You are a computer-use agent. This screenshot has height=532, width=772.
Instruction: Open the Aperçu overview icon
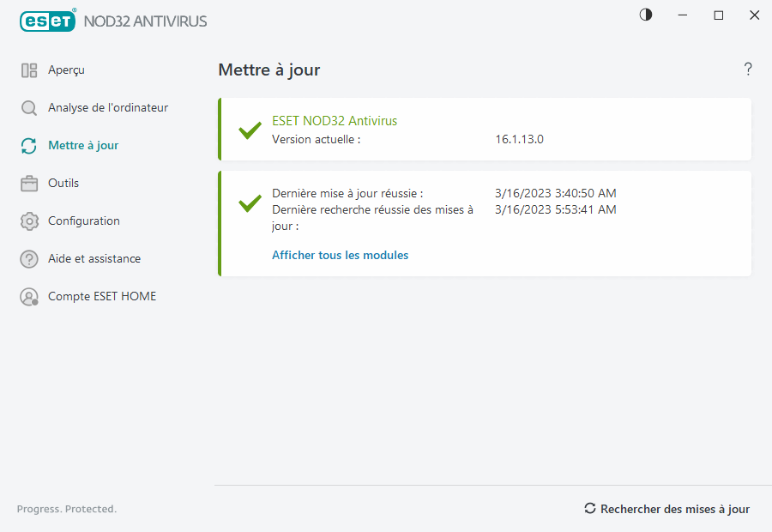point(29,70)
